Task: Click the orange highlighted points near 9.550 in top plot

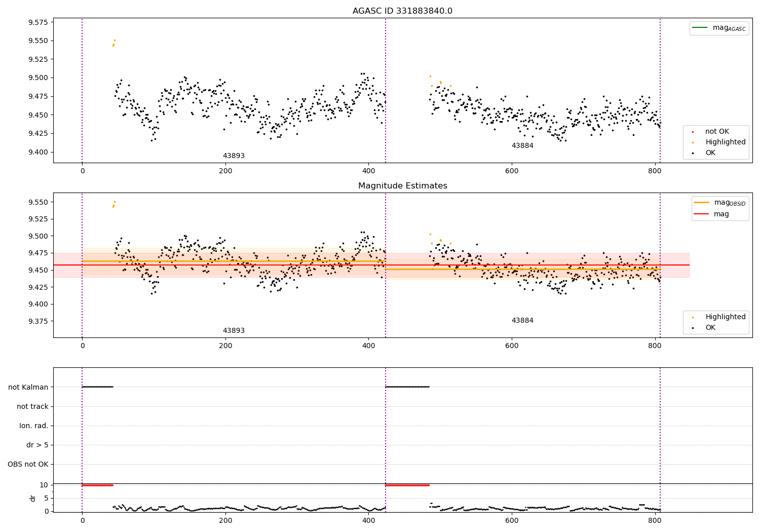Action: pos(114,43)
